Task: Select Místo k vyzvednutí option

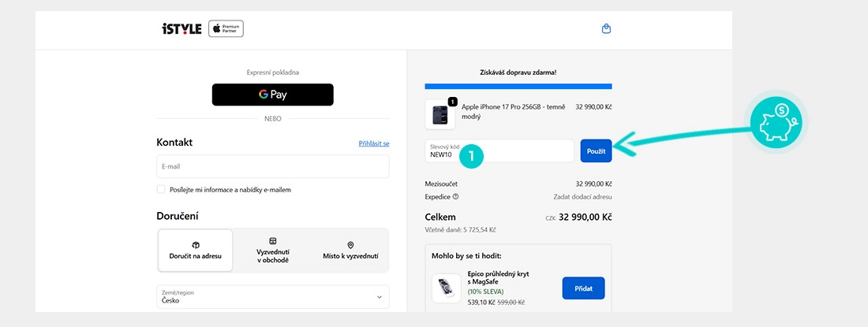Action: [x=350, y=251]
